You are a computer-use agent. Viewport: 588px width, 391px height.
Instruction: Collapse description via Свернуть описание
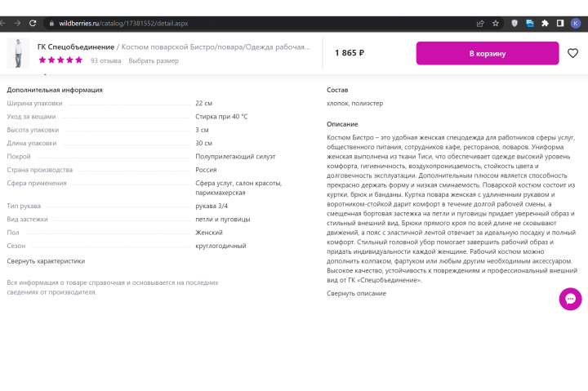[x=356, y=293]
